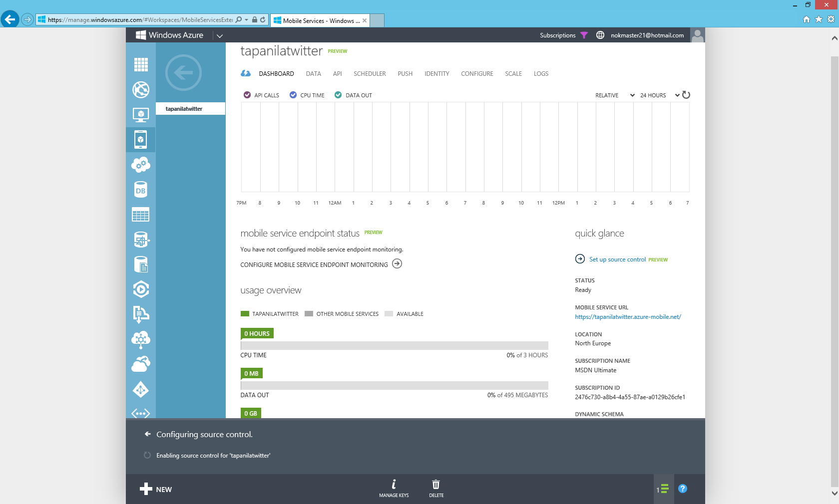Open SQL Databases DB icon in sidebar
This screenshot has height=504, width=839.
click(141, 190)
